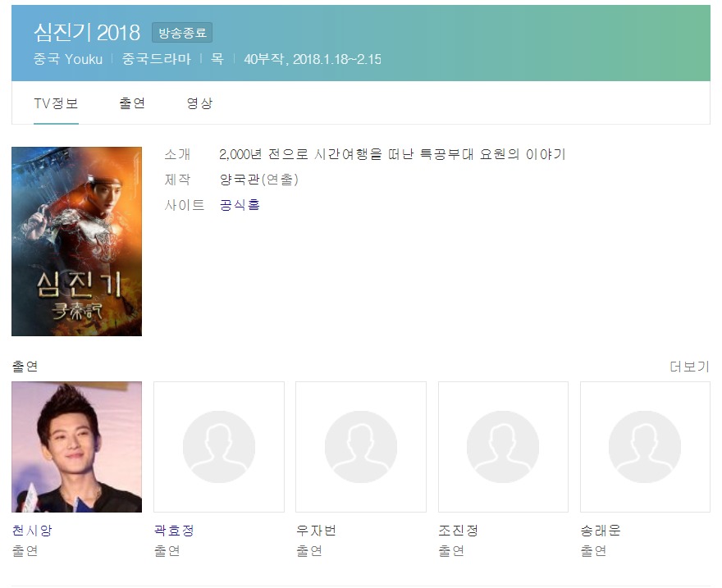Click the 방송종료 status badge

(x=182, y=33)
